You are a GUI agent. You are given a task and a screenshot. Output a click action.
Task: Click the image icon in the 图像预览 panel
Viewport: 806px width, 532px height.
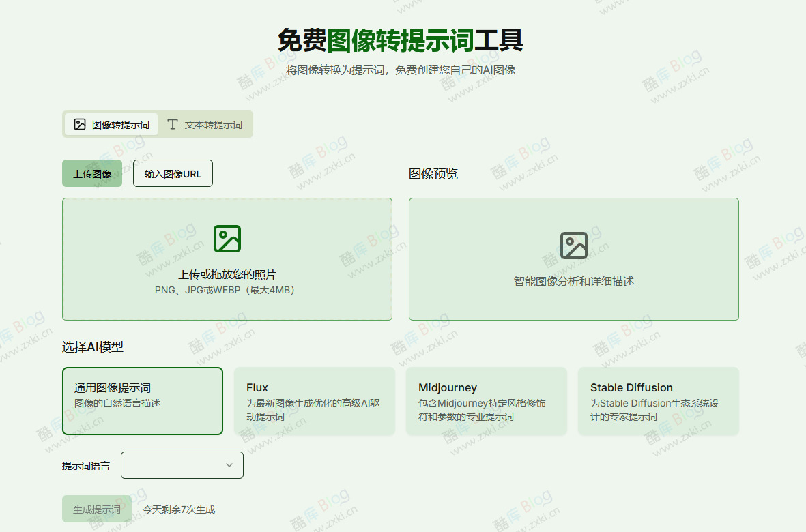(573, 244)
